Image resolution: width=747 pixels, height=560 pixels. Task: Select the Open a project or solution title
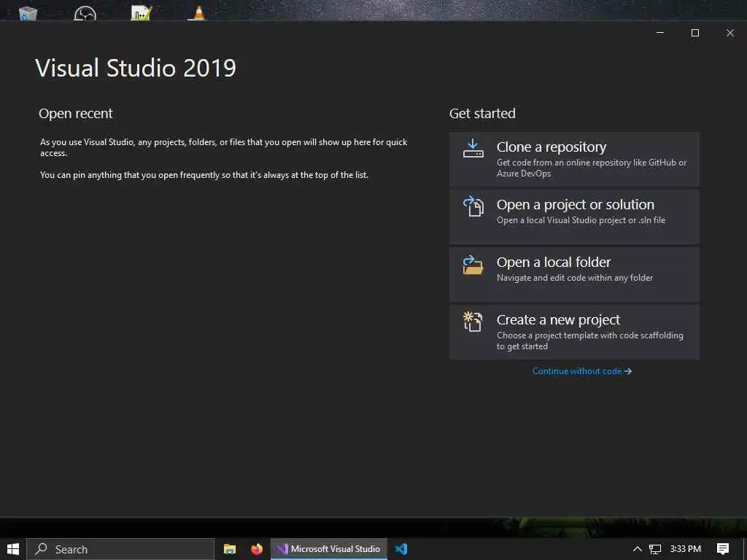click(575, 205)
